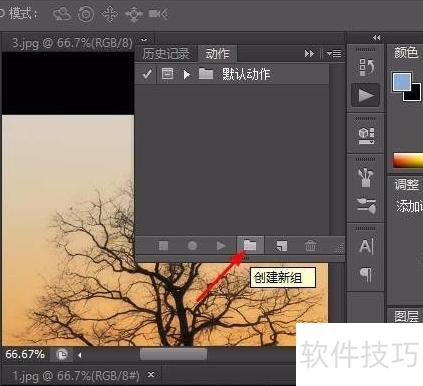Click the delete trash icon in Actions panel
Screen dimensions: 423x386
click(x=310, y=246)
